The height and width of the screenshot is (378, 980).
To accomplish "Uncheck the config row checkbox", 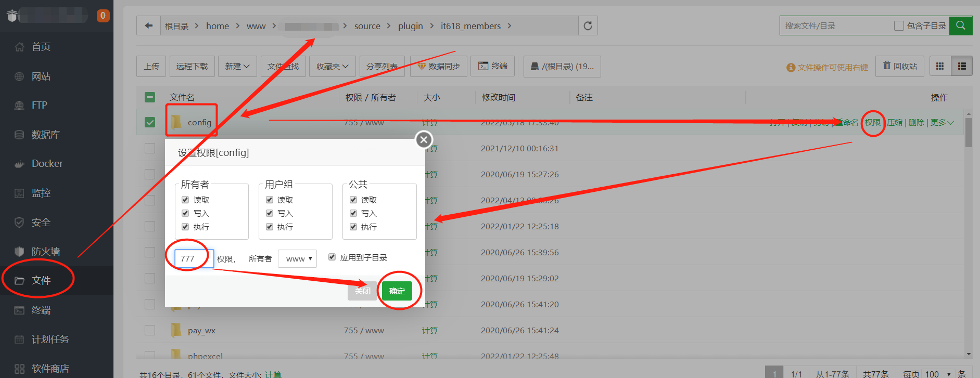I will (x=150, y=122).
